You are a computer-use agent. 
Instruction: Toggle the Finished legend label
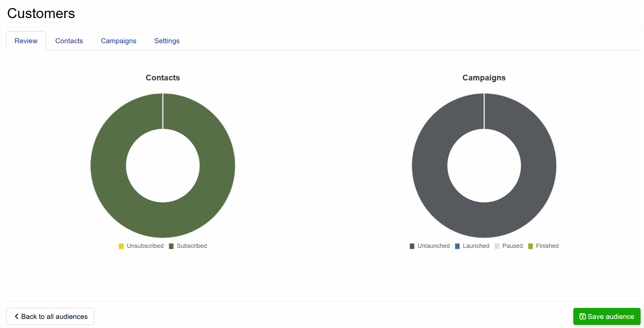pyautogui.click(x=547, y=246)
